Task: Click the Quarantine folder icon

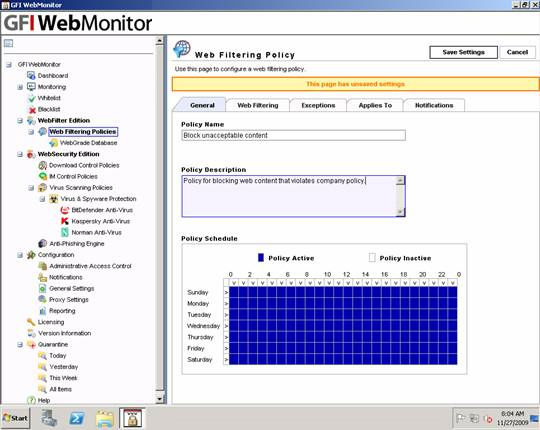Action: (x=31, y=344)
